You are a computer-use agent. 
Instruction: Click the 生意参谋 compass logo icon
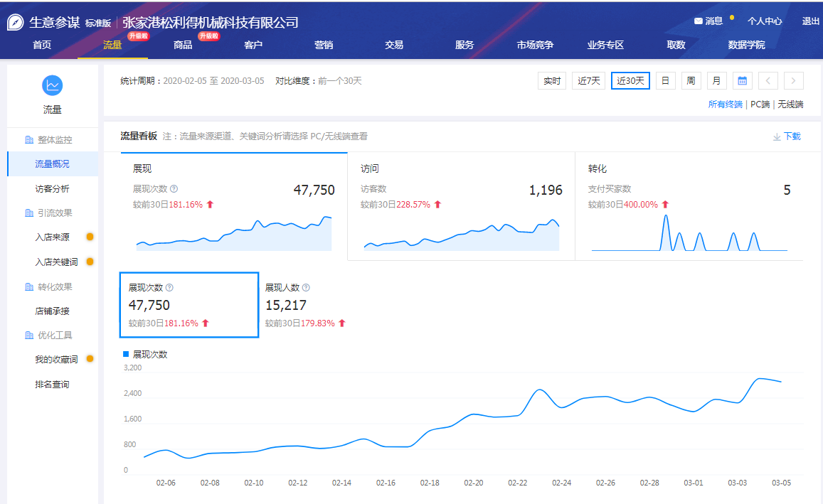(x=15, y=22)
